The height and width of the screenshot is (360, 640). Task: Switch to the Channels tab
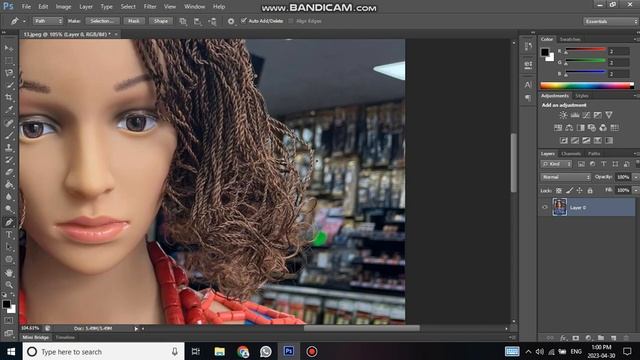(x=571, y=154)
